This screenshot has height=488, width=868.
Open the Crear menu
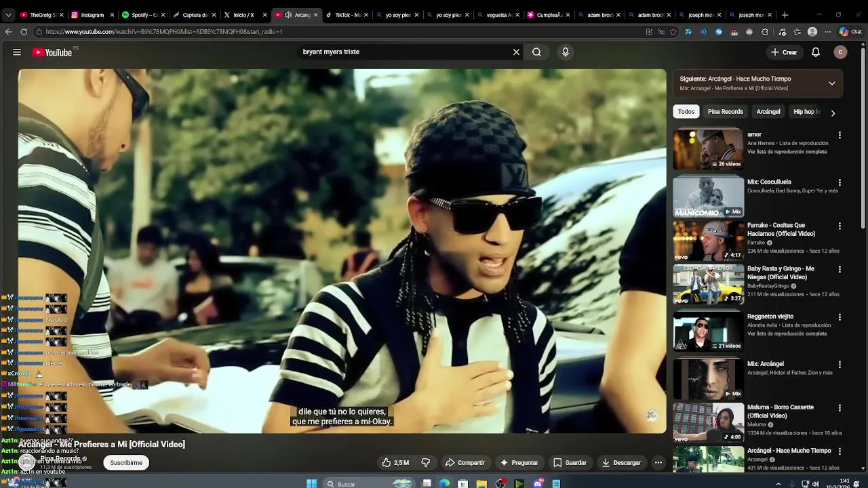(784, 52)
